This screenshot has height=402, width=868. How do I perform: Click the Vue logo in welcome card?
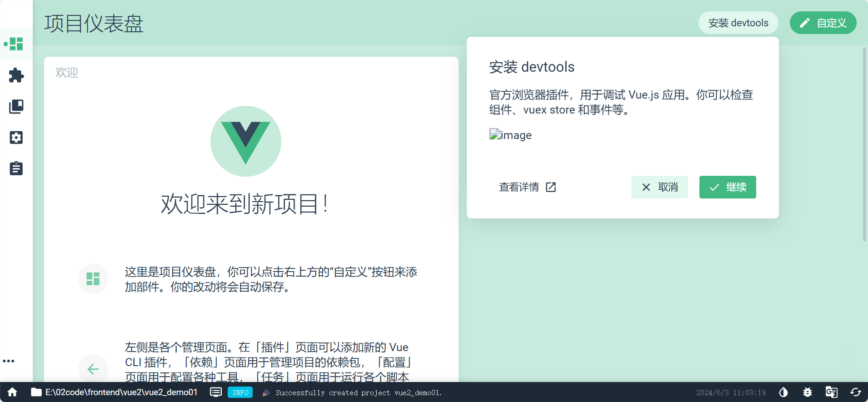[246, 141]
